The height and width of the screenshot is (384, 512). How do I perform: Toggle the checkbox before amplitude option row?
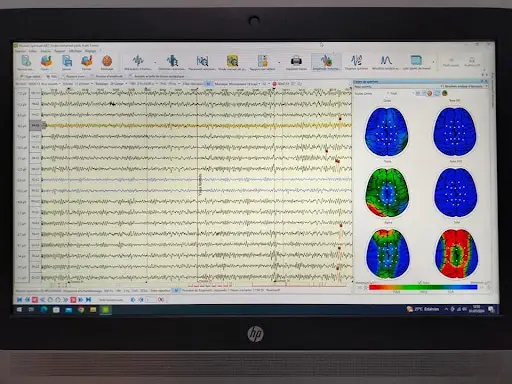[x=92, y=76]
